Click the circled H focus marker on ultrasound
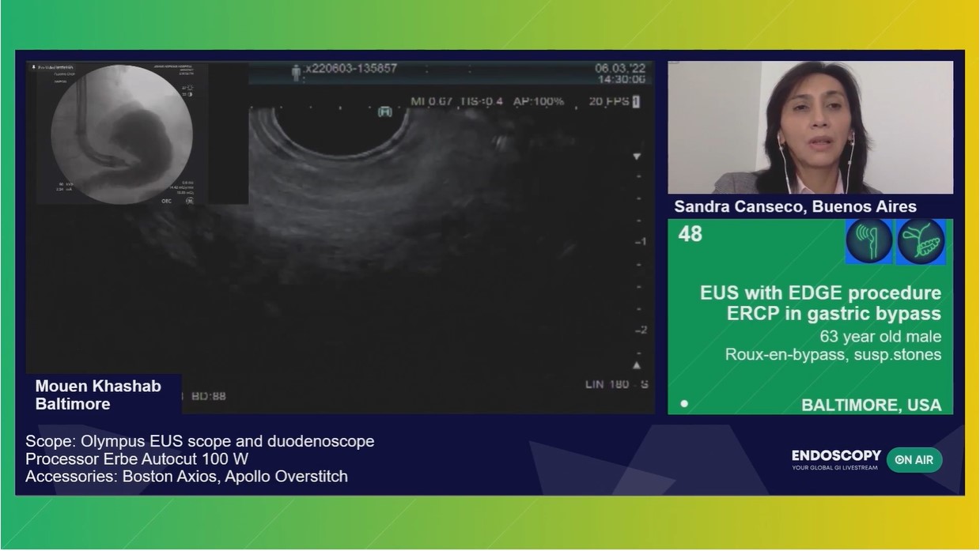 click(x=386, y=111)
